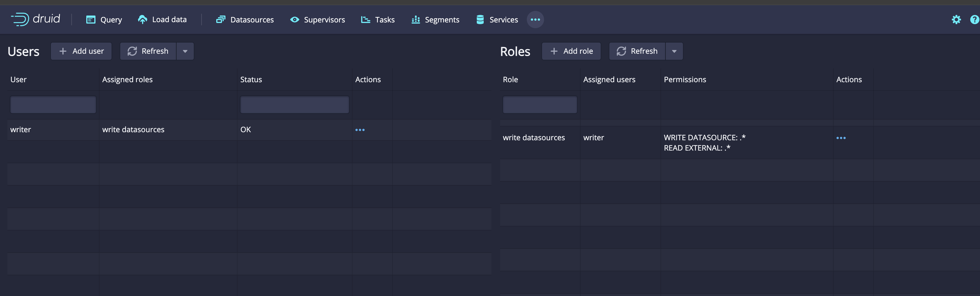The image size is (980, 296).
Task: Open the Supervisors view
Action: coord(317,20)
